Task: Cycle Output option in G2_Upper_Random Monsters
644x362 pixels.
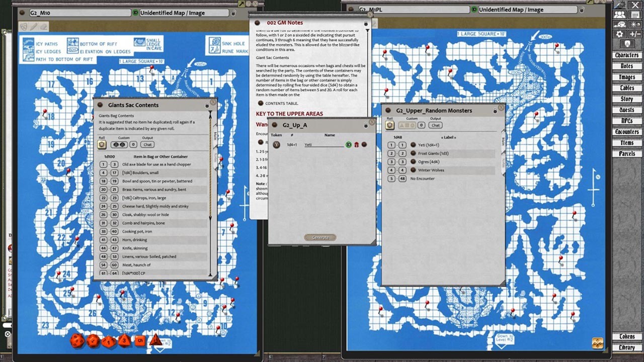Action: point(435,125)
